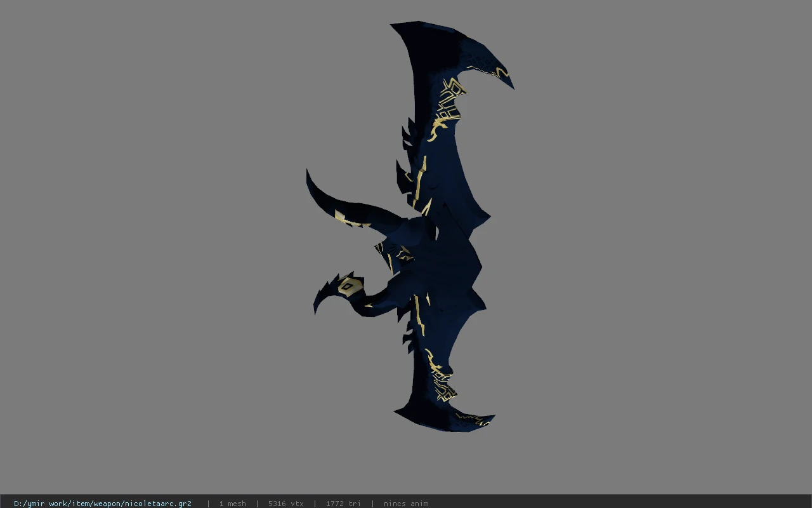Click the file path D:/ymir work/item/weapon/nicoletaarc.gr2
This screenshot has width=812, height=508.
[103, 504]
